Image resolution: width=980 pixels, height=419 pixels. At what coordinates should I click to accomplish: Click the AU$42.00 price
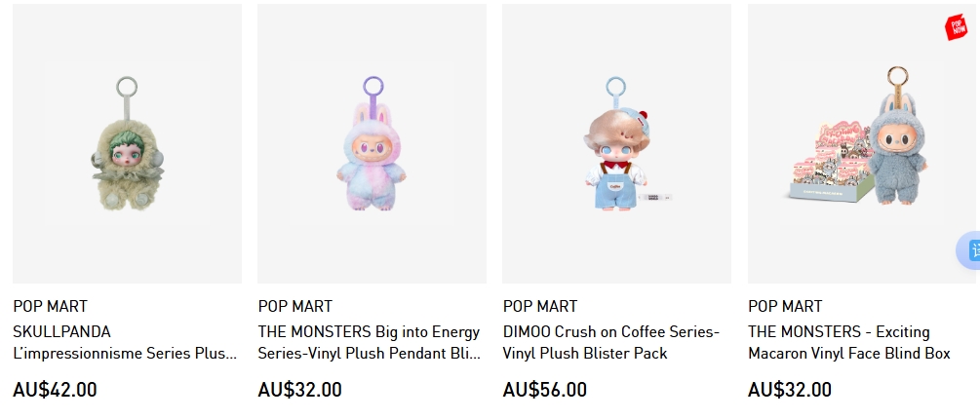(x=55, y=390)
